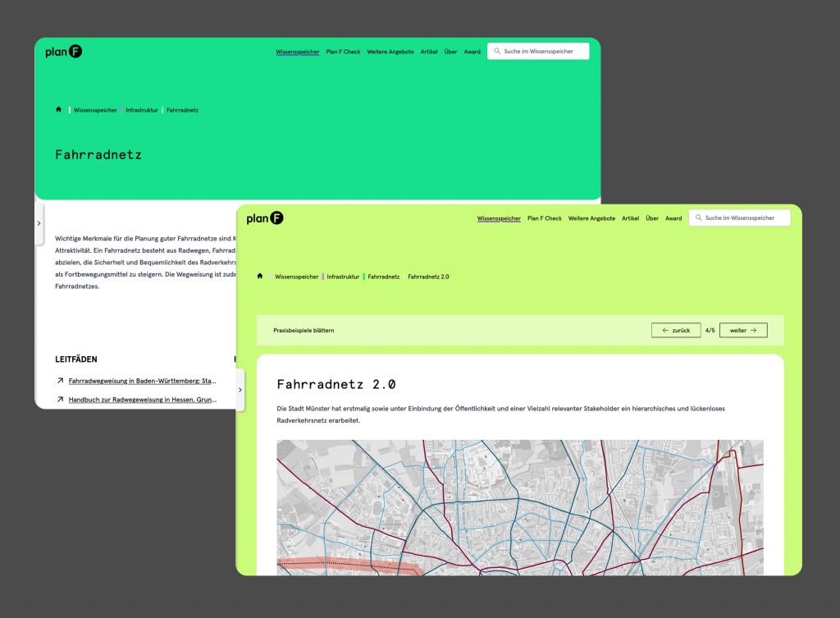Open Weitere Angebote in the lime header menu

(591, 218)
